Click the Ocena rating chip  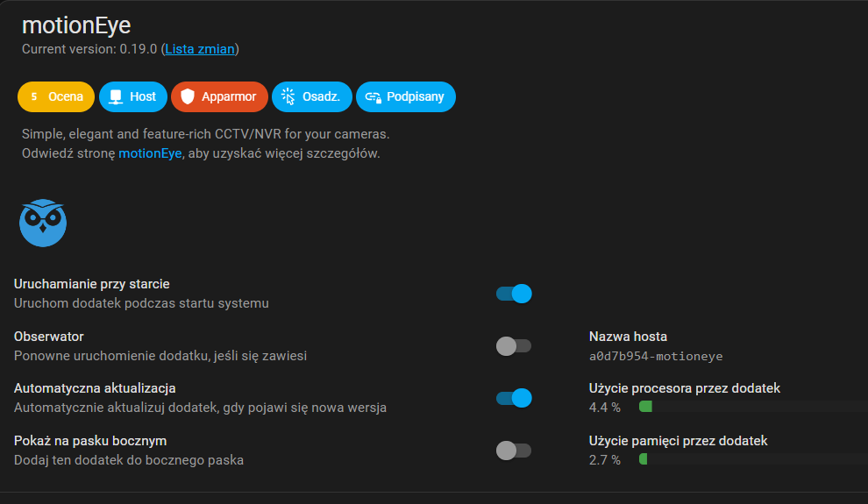pos(56,96)
